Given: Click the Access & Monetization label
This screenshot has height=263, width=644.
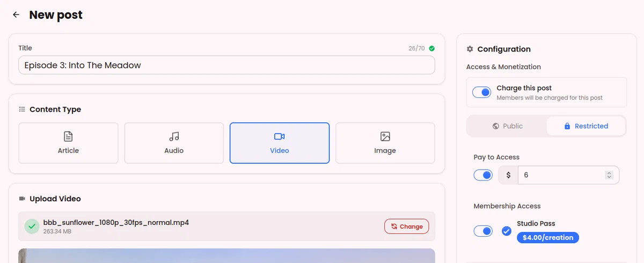Looking at the screenshot, I should coord(503,67).
